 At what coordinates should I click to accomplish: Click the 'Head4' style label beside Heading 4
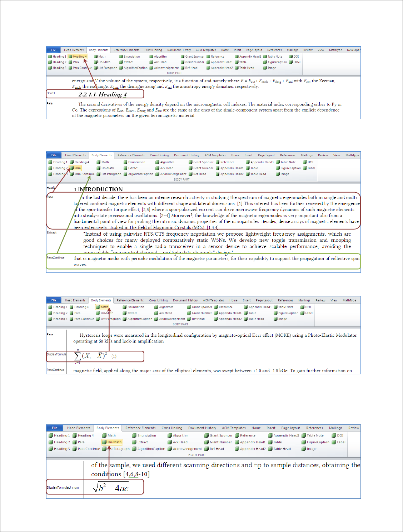point(51,93)
